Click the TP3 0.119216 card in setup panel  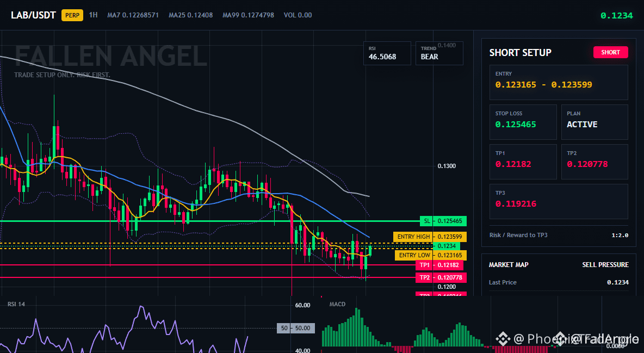point(559,201)
